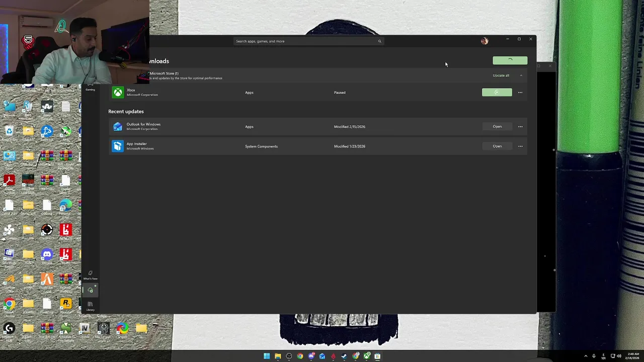The image size is (644, 362).
Task: Focus the Search apps, games, and more box
Action: click(x=308, y=41)
